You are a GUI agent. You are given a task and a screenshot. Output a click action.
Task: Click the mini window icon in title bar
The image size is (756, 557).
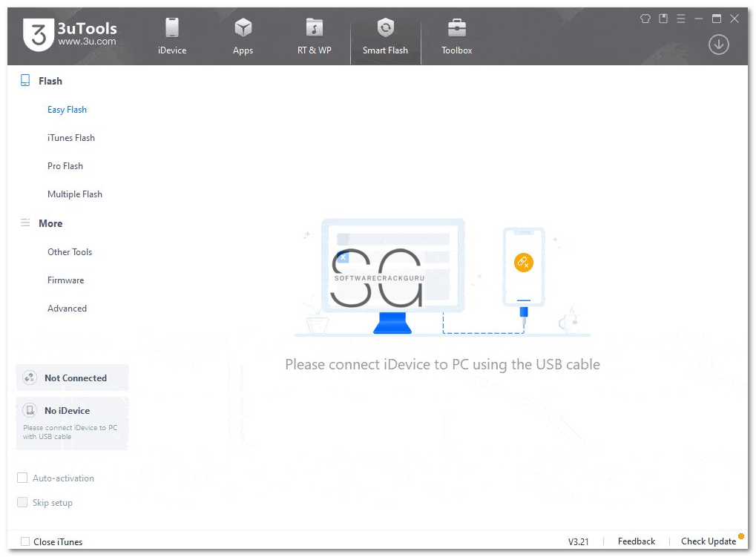[663, 19]
